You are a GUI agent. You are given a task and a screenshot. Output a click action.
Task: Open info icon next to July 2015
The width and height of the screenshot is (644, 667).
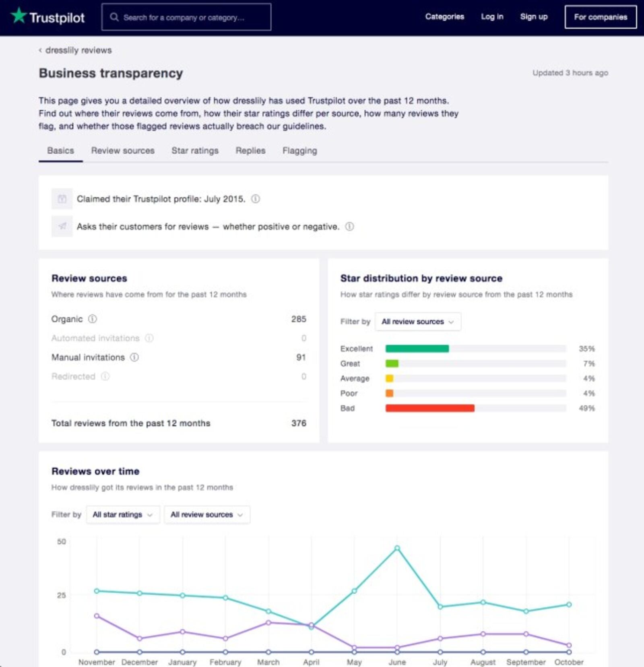[x=256, y=199]
